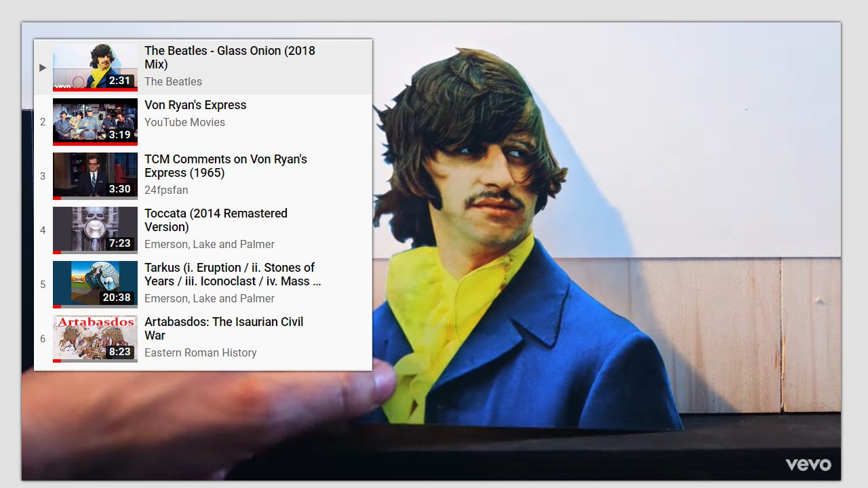Select the Tarkus (i. Eruption) title
Image resolution: width=868 pixels, height=488 pixels.
pos(233,274)
